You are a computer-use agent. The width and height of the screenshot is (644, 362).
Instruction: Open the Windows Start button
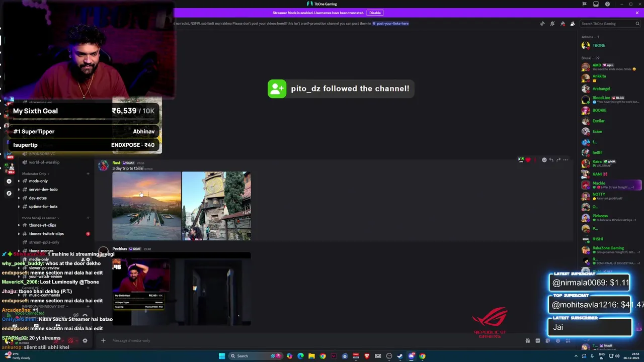tap(222, 356)
